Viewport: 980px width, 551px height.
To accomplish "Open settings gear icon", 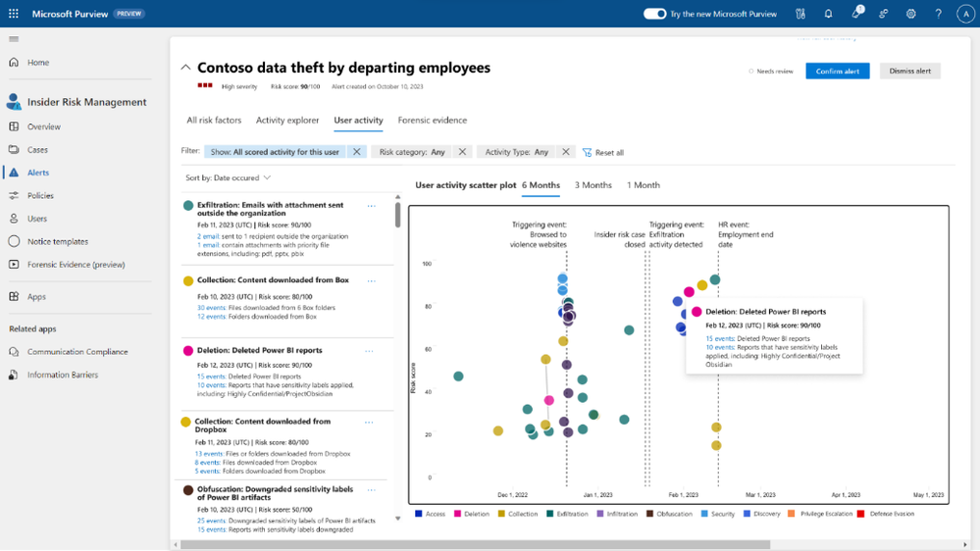I will (x=910, y=14).
